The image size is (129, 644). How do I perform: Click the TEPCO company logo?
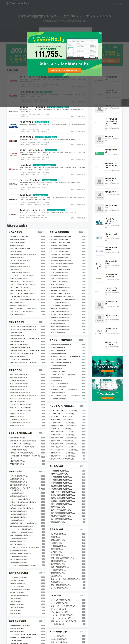pos(13,154)
